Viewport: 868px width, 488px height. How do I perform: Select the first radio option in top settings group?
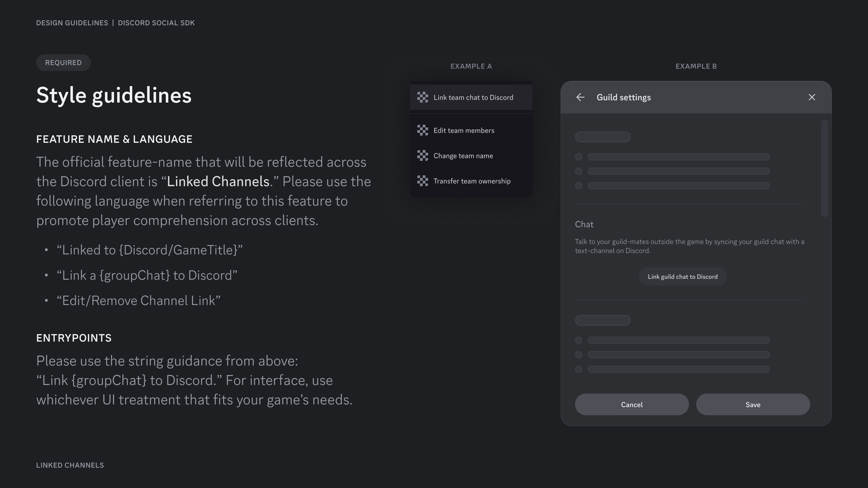coord(579,157)
